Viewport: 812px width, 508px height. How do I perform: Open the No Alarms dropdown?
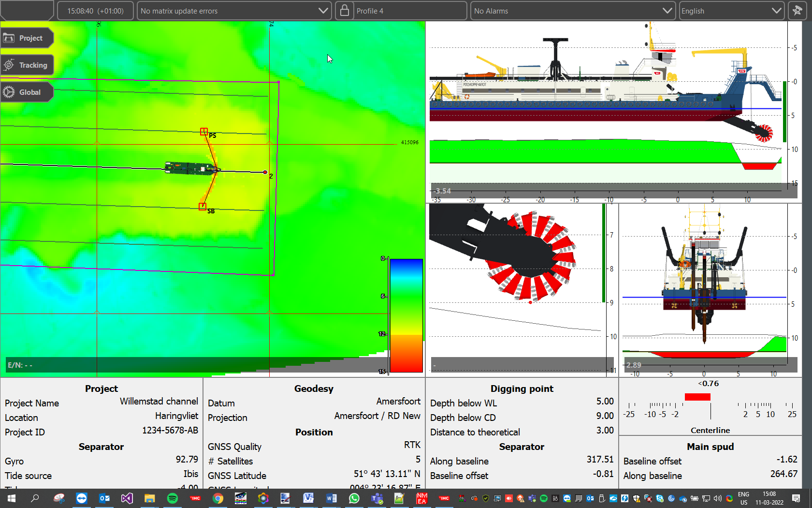pyautogui.click(x=668, y=11)
